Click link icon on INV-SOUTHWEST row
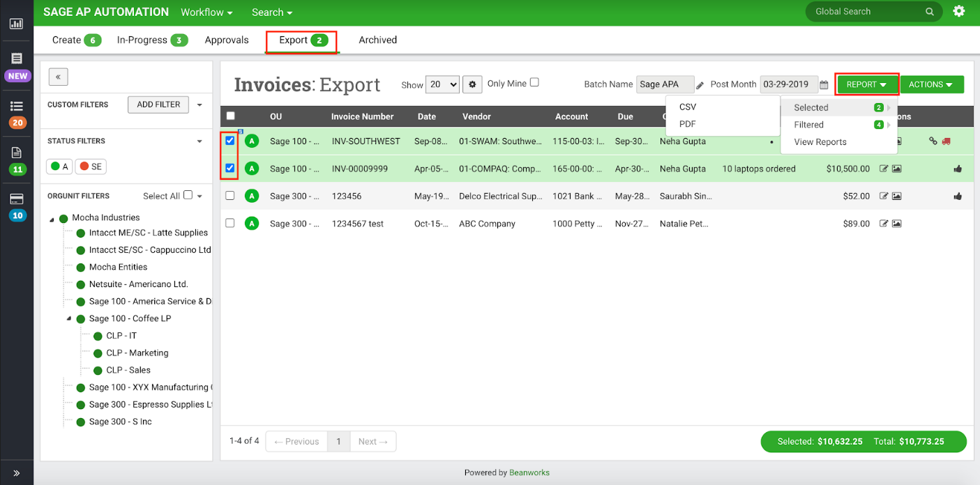 pyautogui.click(x=933, y=141)
